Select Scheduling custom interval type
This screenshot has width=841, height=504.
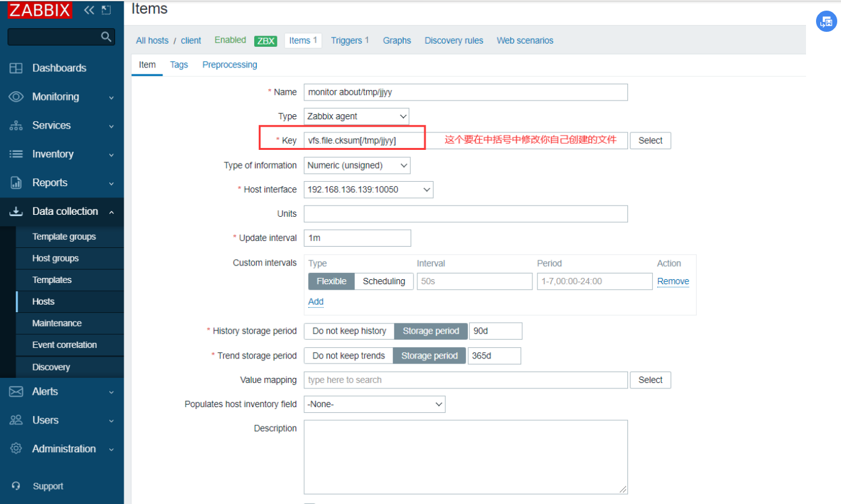[384, 281]
